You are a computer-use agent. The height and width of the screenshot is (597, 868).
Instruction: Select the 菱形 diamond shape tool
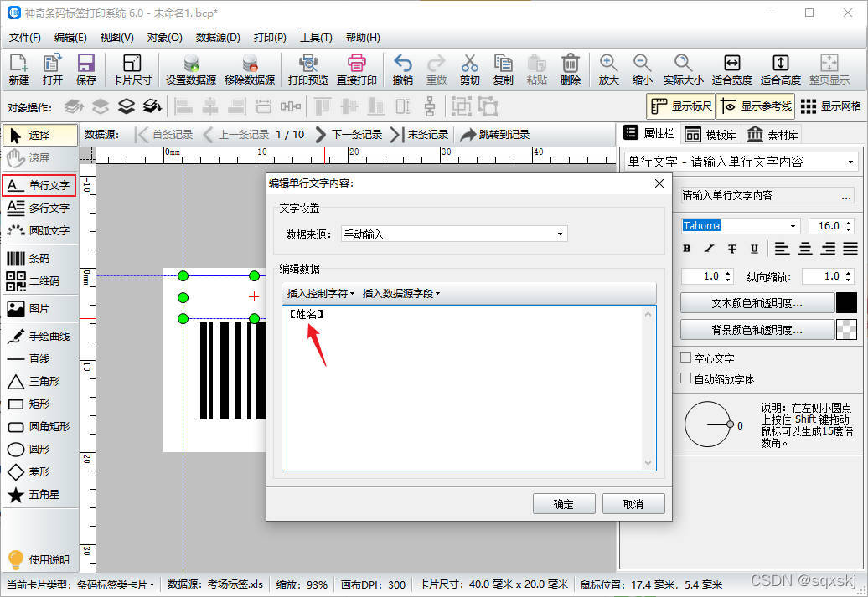coord(28,472)
